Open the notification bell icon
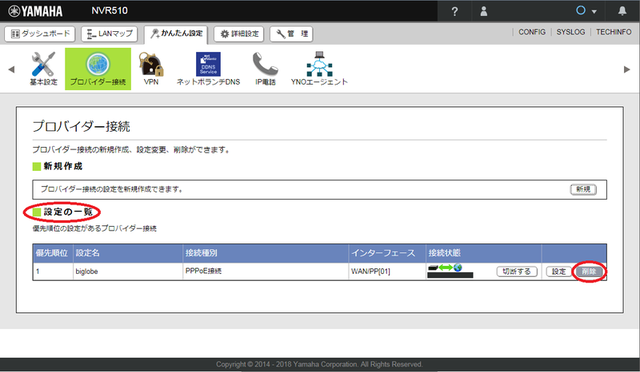Viewport: 640px width, 372px height. (622, 11)
